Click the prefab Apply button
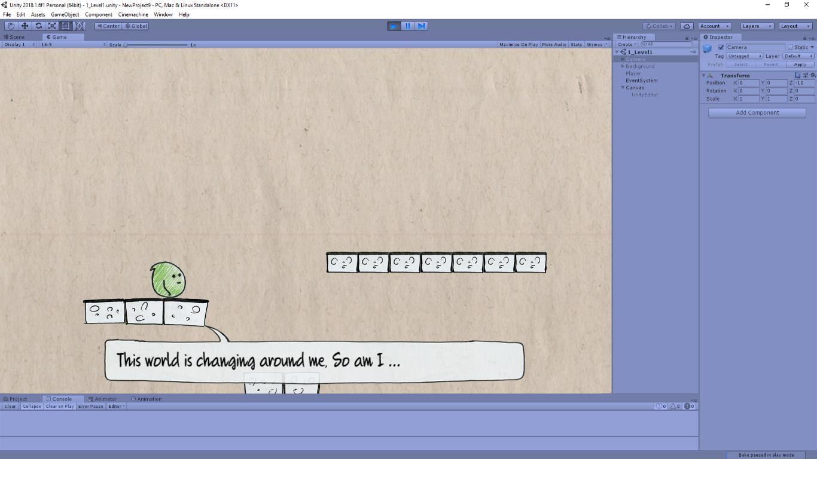 (800, 65)
